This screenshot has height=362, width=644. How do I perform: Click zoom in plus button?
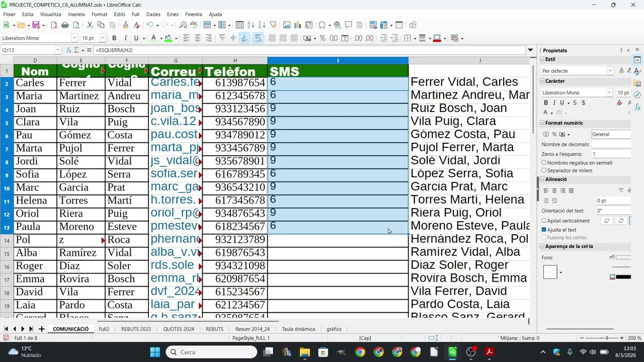pyautogui.click(x=622, y=338)
